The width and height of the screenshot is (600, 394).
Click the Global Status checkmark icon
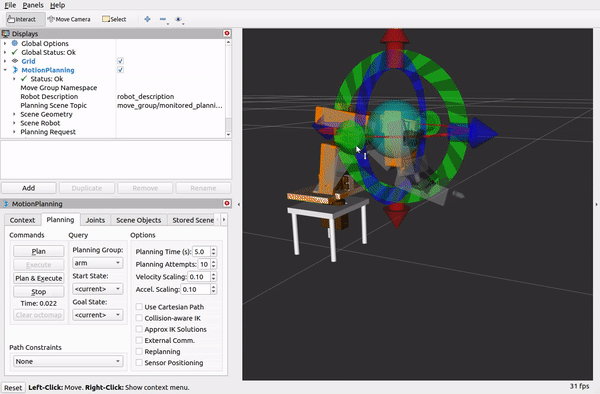15,52
